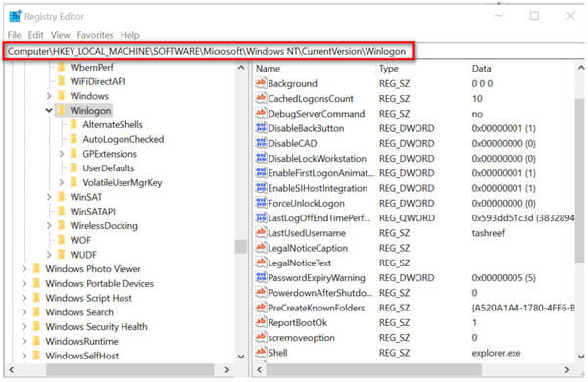Screen dimensions: 588x382
Task: Open the Help menu
Action: 130,35
